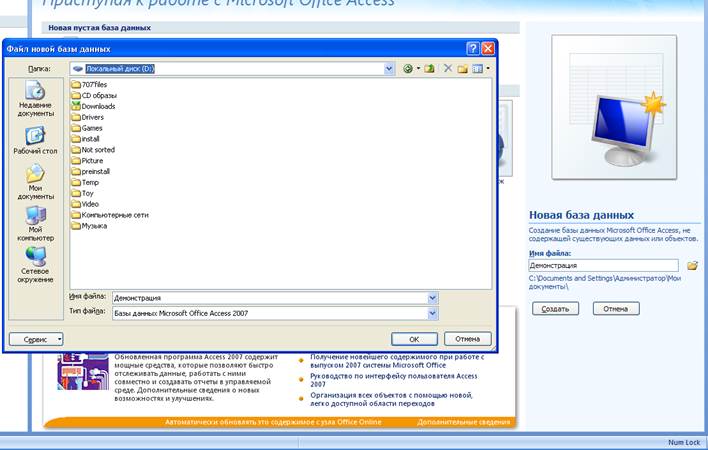Open the Views menu dropdown arrow
This screenshot has width=708, height=450.
488,69
